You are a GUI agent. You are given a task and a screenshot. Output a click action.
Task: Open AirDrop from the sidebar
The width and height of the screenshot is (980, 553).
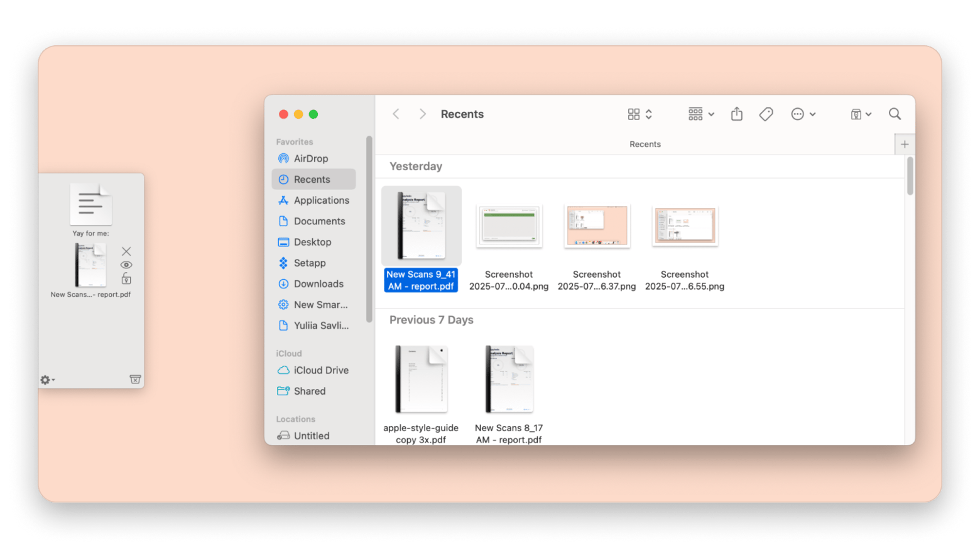311,159
